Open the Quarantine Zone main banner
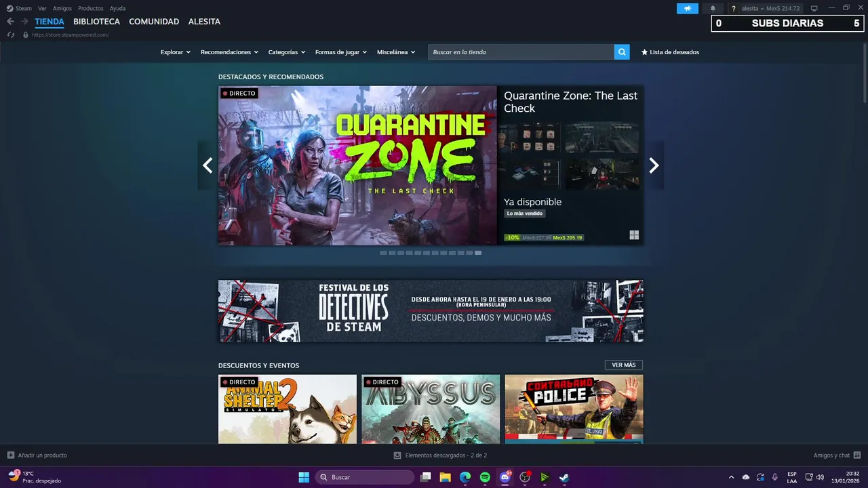The width and height of the screenshot is (868, 488). pos(357,165)
